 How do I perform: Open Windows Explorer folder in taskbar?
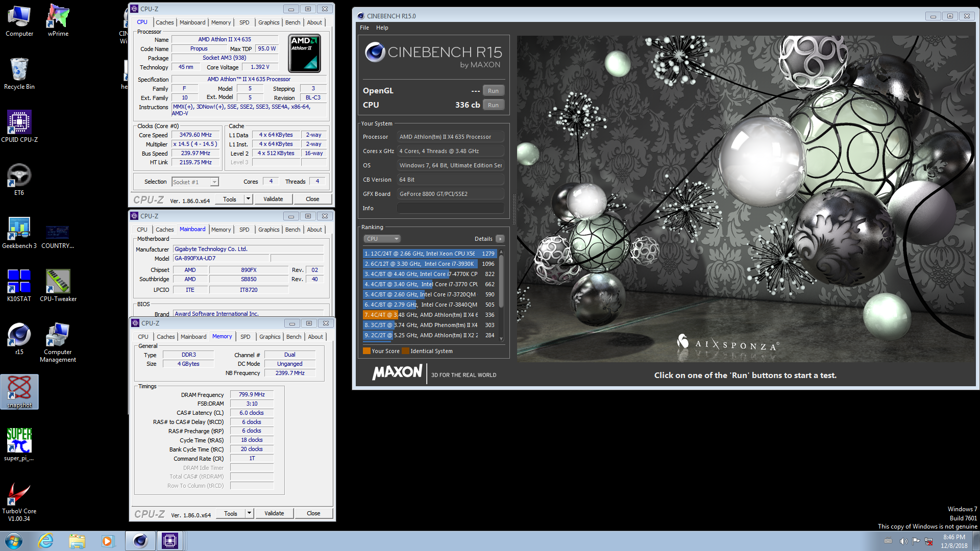point(77,541)
